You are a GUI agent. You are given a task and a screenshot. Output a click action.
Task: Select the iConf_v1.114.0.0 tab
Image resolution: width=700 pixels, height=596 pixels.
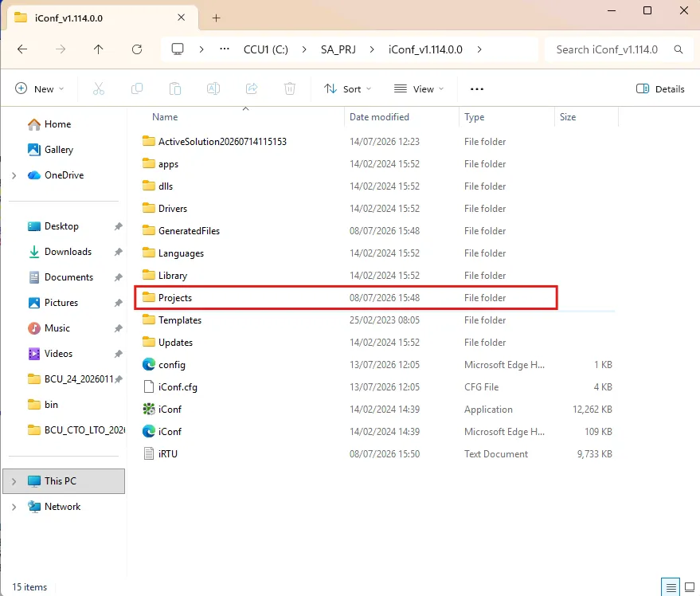click(x=102, y=18)
